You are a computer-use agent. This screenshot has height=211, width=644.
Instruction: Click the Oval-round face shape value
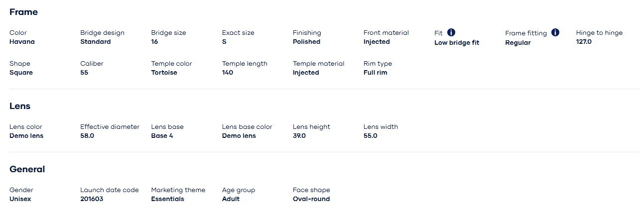point(311,199)
